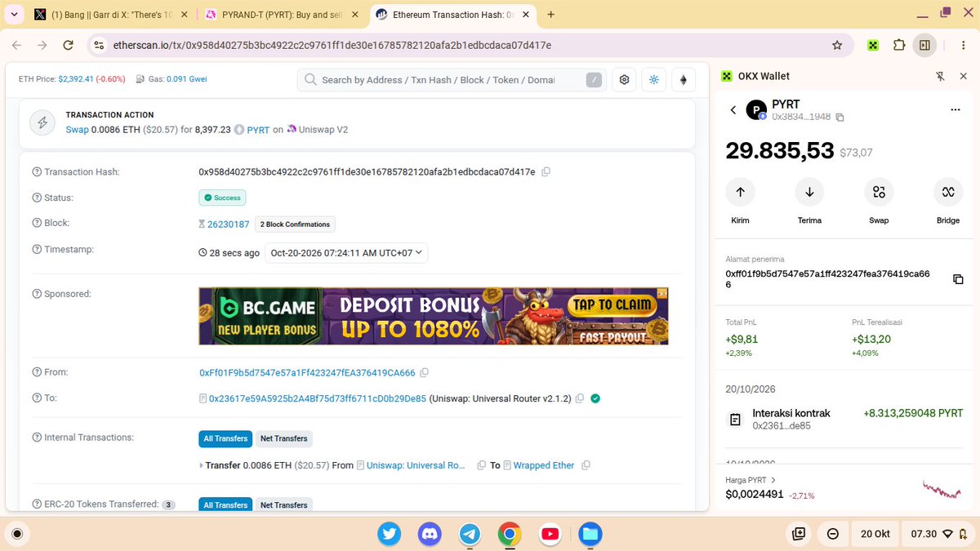Go back using the OKX Wallet back arrow
The width and height of the screenshot is (980, 551).
733,110
